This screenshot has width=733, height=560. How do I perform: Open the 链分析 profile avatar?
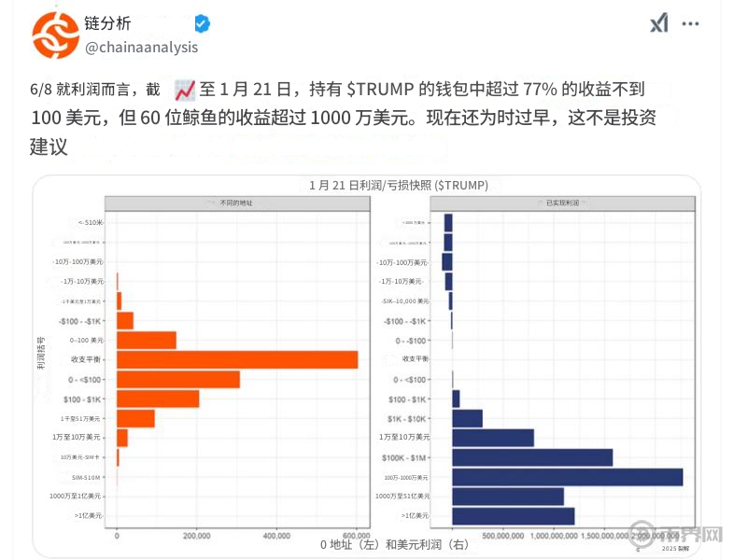pyautogui.click(x=55, y=35)
